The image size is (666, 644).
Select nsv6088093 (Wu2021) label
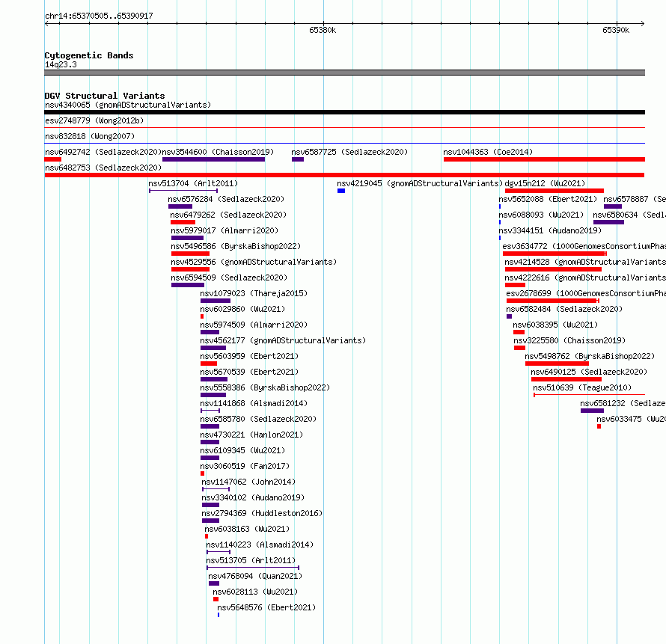pos(541,215)
